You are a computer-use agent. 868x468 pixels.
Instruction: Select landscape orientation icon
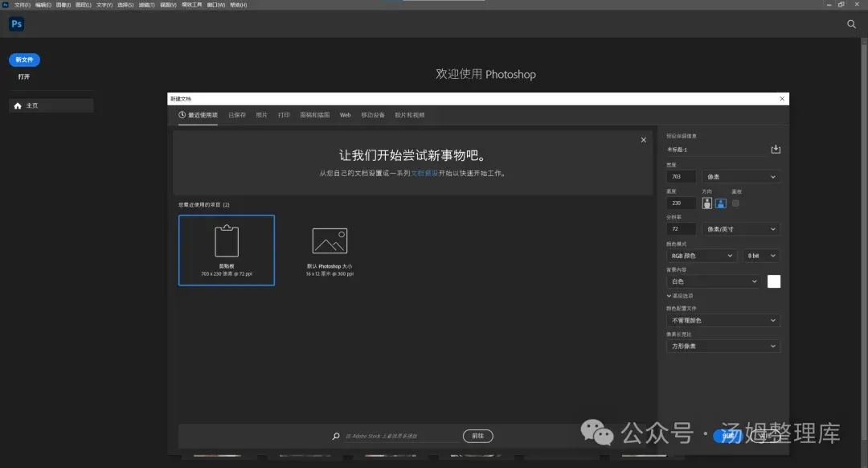(721, 203)
